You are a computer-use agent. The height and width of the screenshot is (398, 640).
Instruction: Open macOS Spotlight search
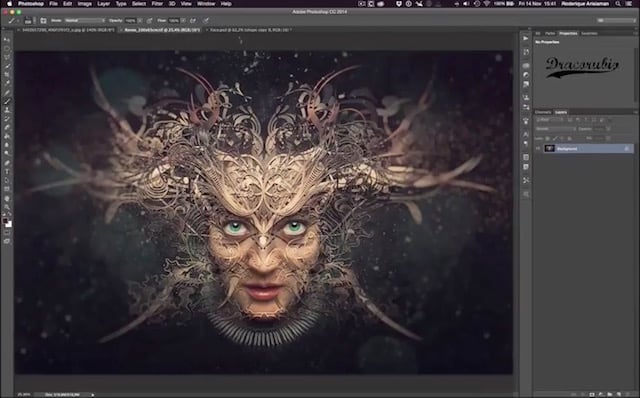(618, 4)
